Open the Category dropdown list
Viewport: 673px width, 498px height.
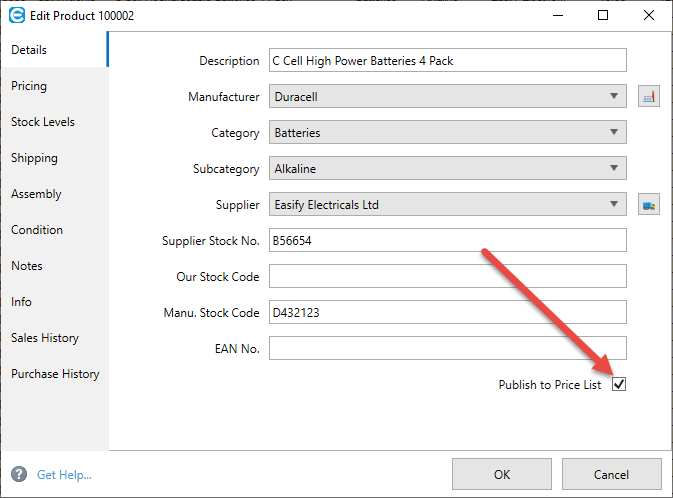[613, 133]
